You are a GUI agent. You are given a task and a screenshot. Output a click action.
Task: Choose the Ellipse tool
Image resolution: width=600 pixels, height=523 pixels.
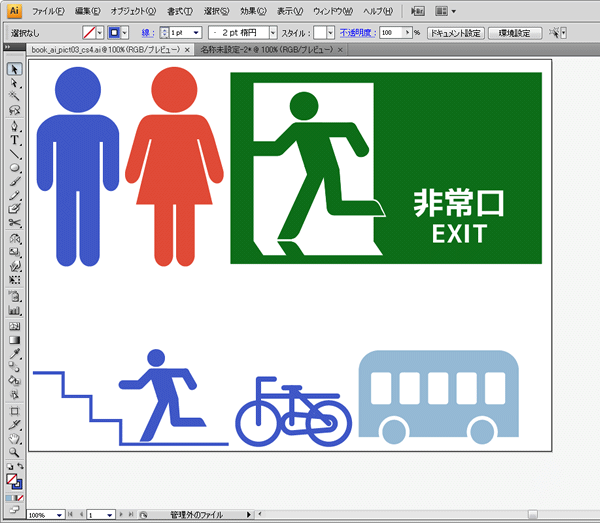pyautogui.click(x=15, y=167)
